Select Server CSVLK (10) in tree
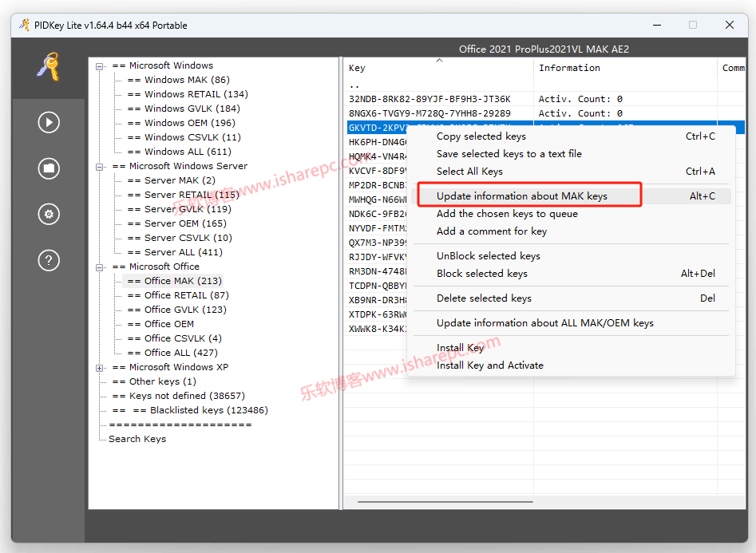This screenshot has height=553, width=756. click(180, 238)
